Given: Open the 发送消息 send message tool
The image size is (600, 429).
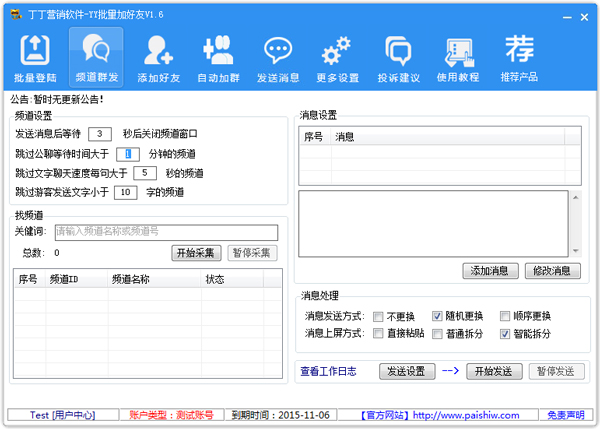Looking at the screenshot, I should click(x=278, y=58).
